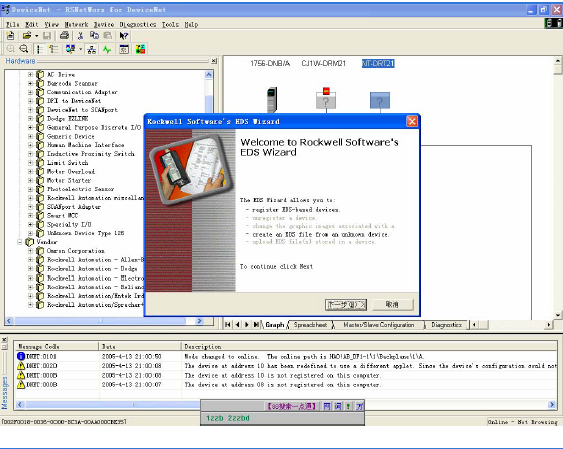Click the Zoom Out magnifier icon
The height and width of the screenshot is (449, 563).
coord(24,49)
